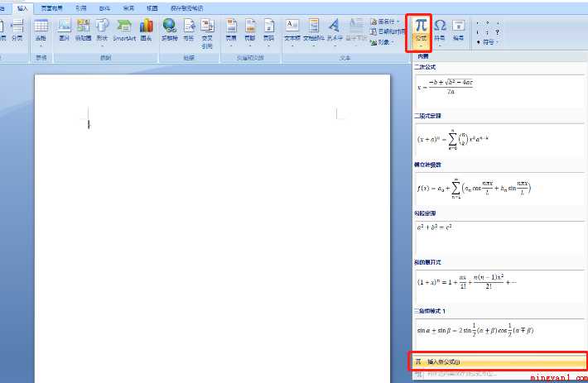This screenshot has width=588, height=383.
Task: Click the Built-In (内置) gallery header
Action: [499, 56]
